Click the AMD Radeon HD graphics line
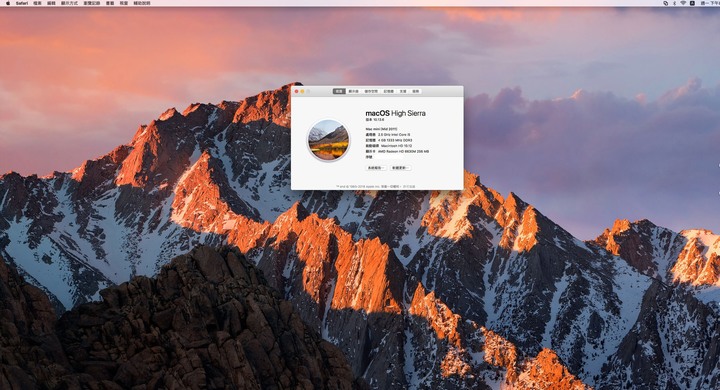720x390 pixels. (397, 151)
